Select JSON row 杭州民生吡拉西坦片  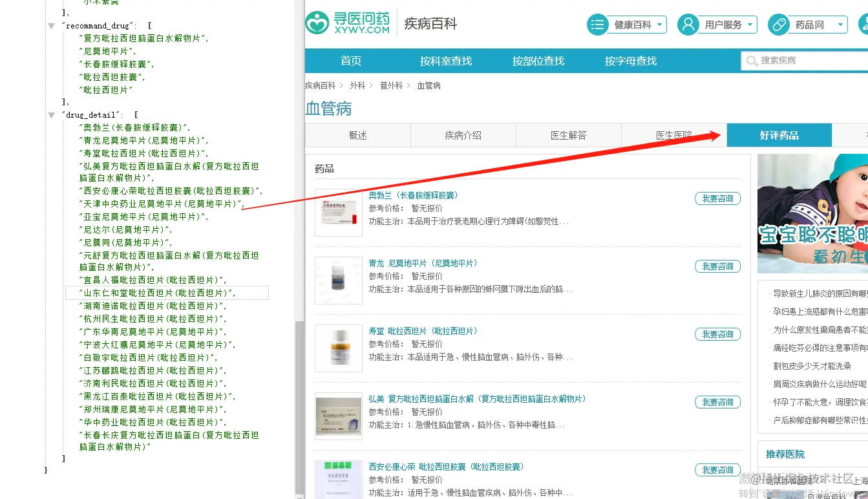153,319
